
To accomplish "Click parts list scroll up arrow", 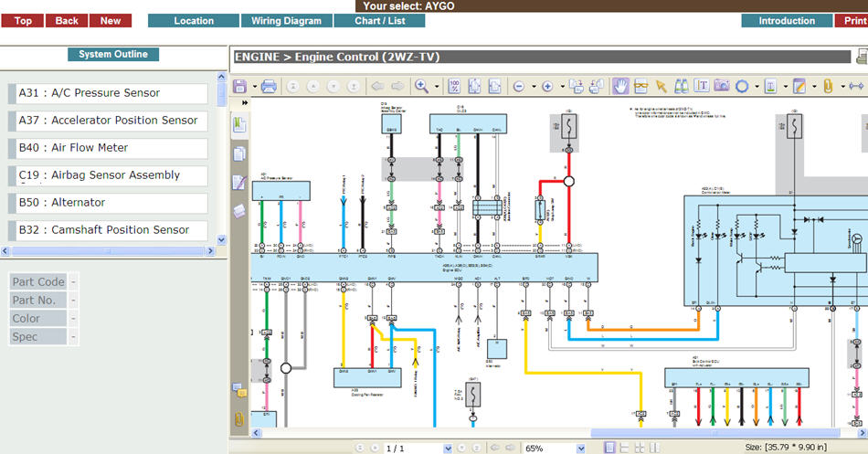I will pos(221,77).
